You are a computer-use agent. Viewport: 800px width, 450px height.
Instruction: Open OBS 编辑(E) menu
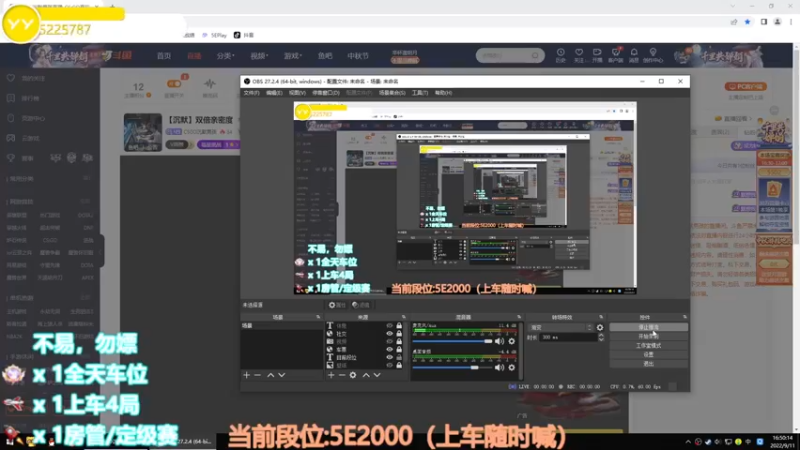[x=274, y=93]
